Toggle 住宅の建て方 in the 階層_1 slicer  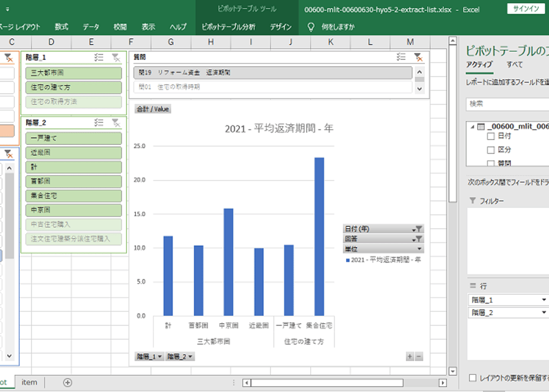click(74, 87)
